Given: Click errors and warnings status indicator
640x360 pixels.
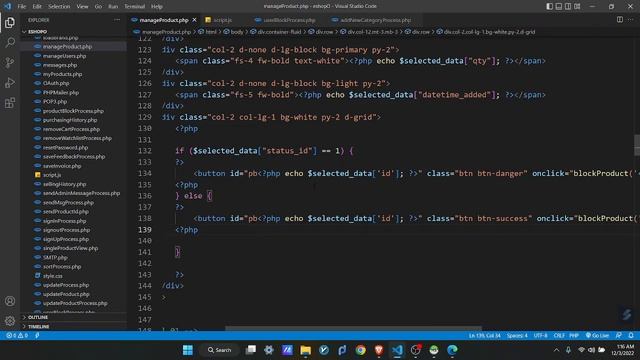Looking at the screenshot, I should 17,336.
